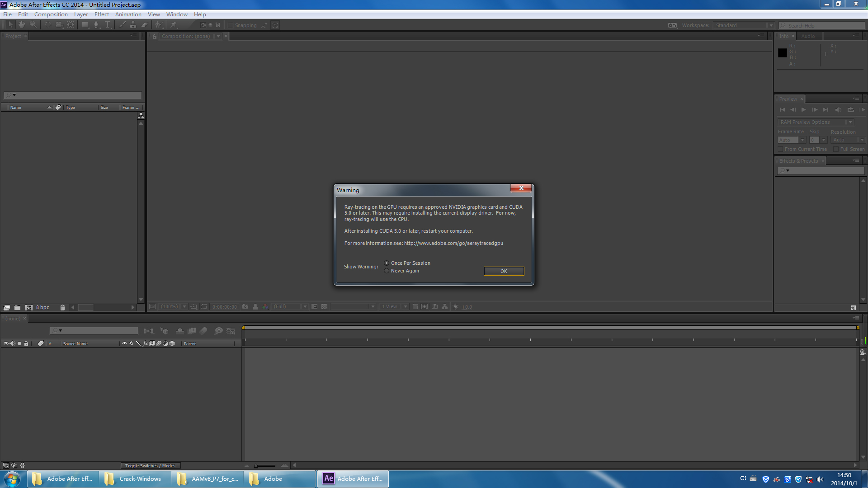The width and height of the screenshot is (868, 488).
Task: Select the Zoom magnifier tool
Action: (33, 25)
